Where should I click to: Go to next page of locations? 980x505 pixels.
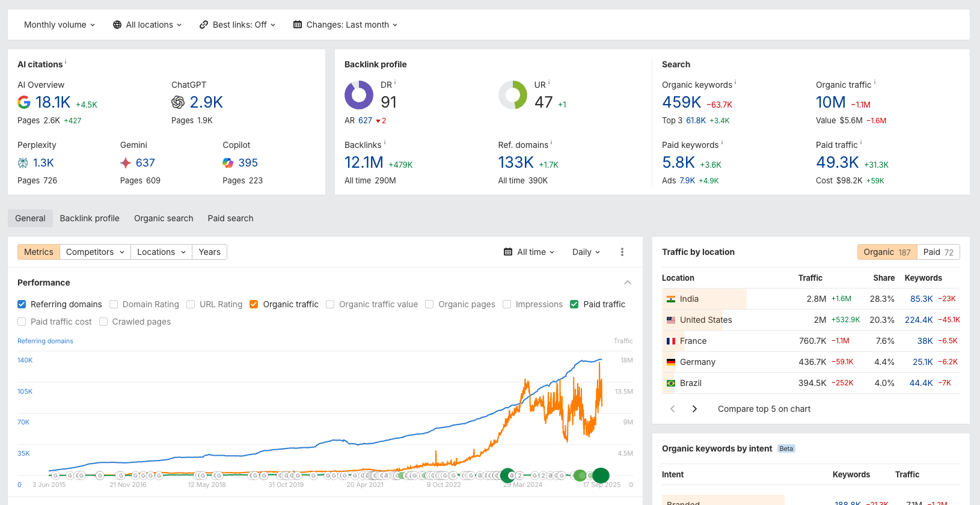tap(694, 409)
